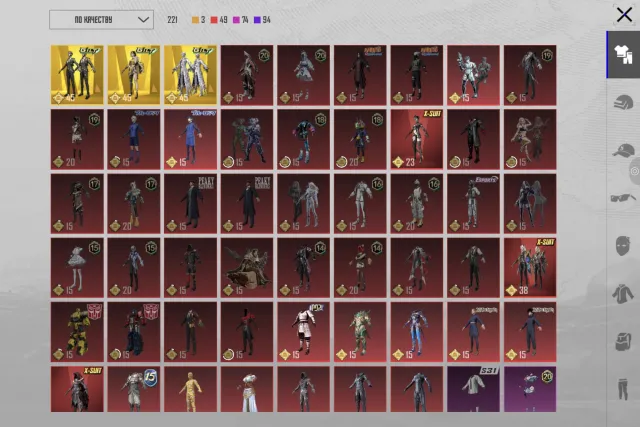This screenshot has height=427, width=640.
Task: Filter by red quality count 49
Action: (219, 20)
